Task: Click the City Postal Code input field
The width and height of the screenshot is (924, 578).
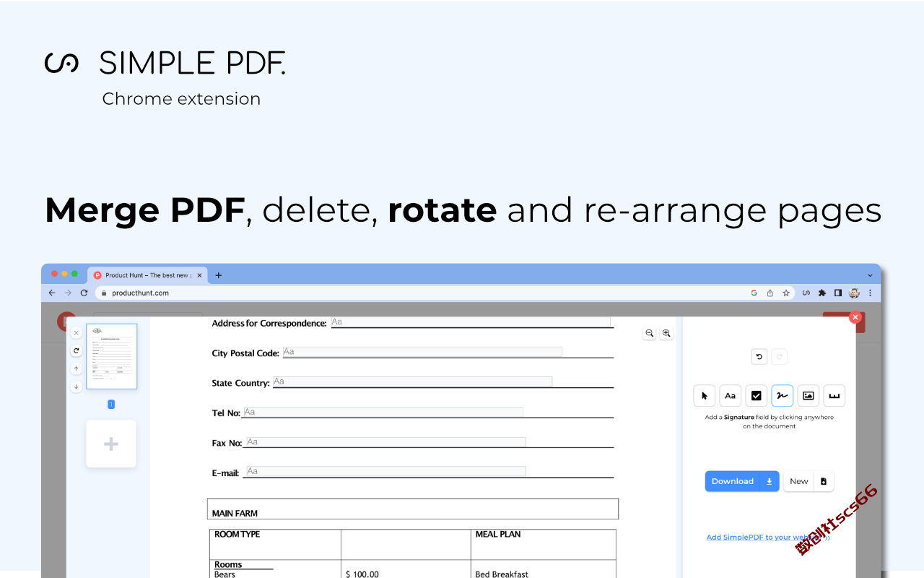Action: pos(422,352)
